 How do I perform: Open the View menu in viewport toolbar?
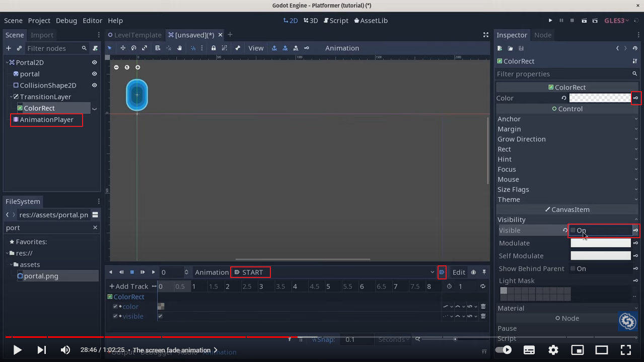(x=256, y=48)
